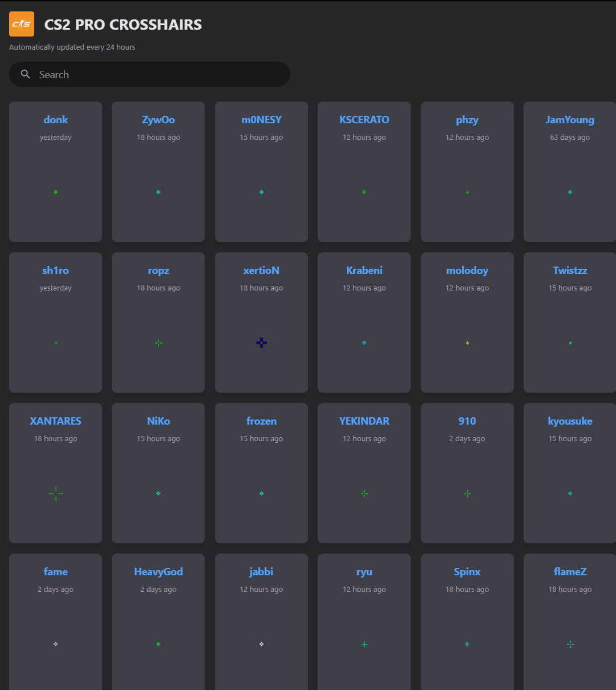Click YEKINDAR's crosshair preview
Screen dimensions: 616x690
click(364, 494)
